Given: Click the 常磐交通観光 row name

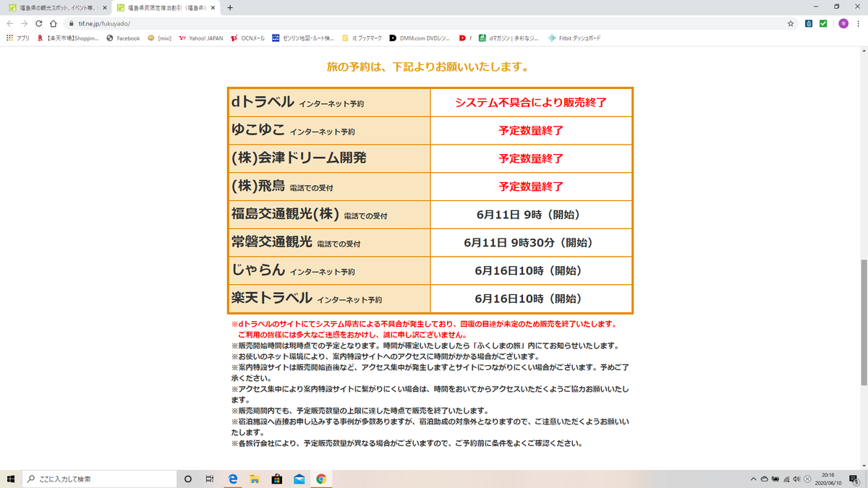Looking at the screenshot, I should click(x=271, y=242).
